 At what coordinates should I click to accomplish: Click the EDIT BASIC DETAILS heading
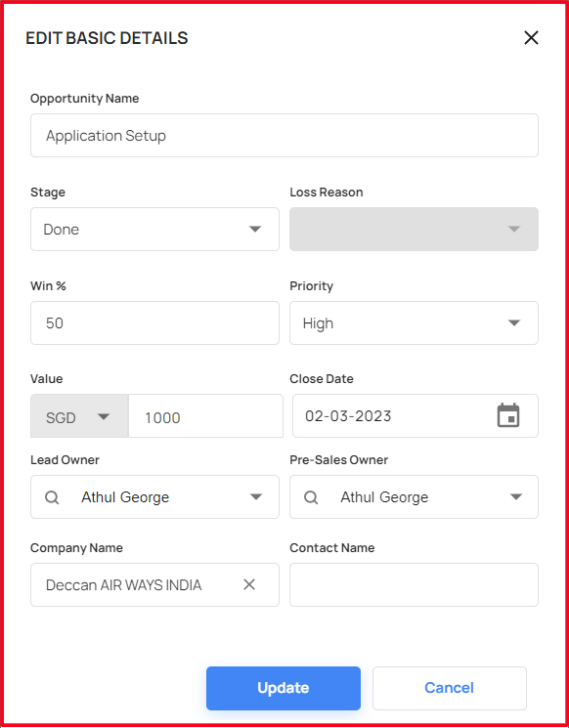(x=107, y=38)
